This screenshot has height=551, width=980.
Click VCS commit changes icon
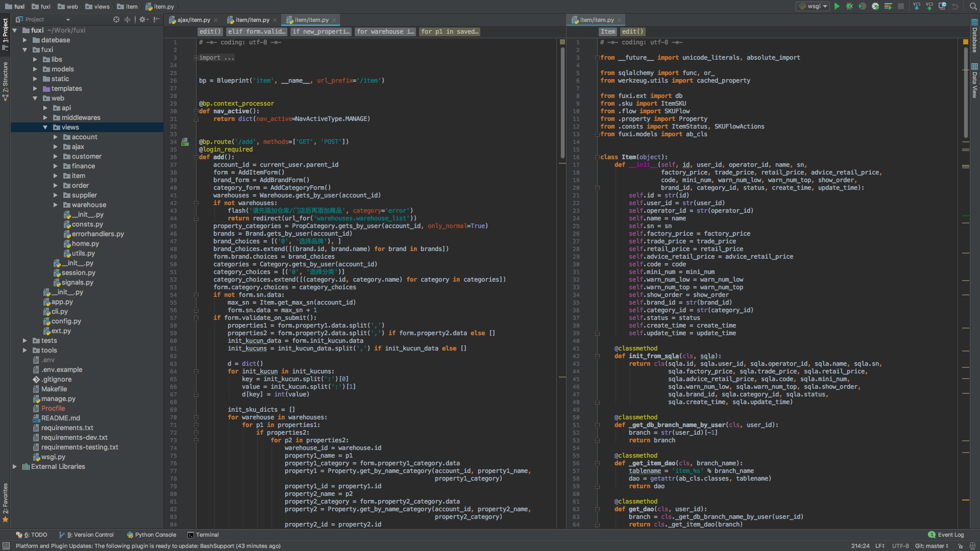coord(929,6)
